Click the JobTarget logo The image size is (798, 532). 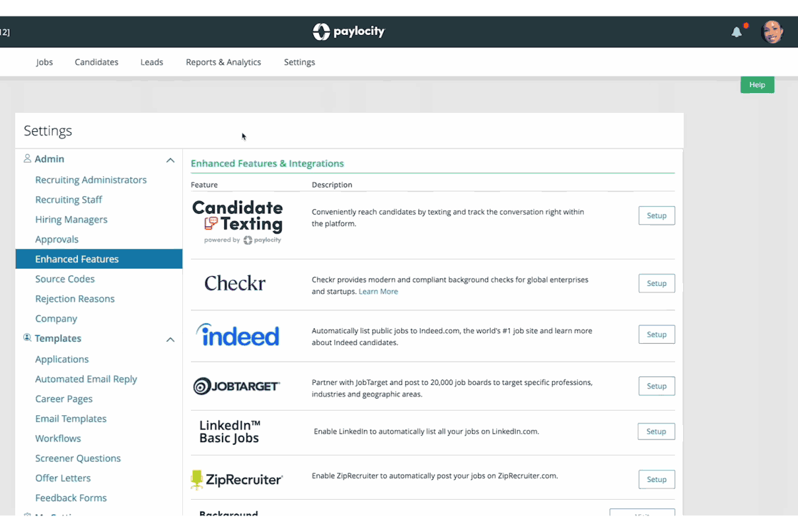pyautogui.click(x=236, y=386)
